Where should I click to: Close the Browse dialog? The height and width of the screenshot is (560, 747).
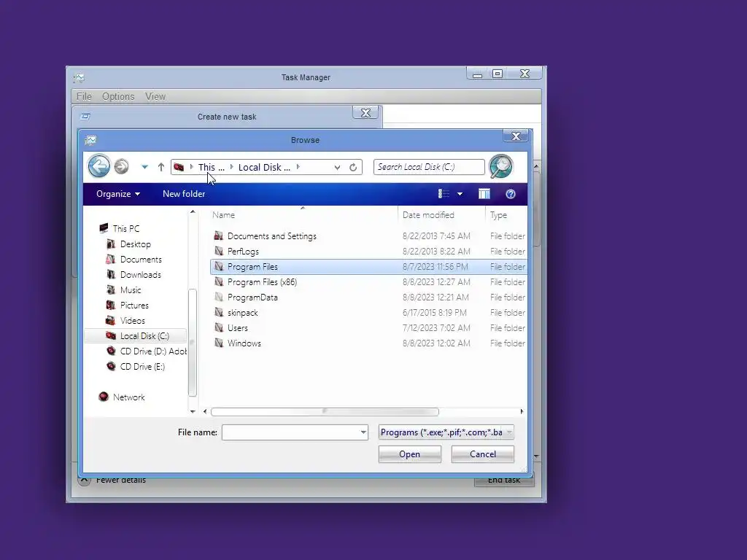click(516, 136)
